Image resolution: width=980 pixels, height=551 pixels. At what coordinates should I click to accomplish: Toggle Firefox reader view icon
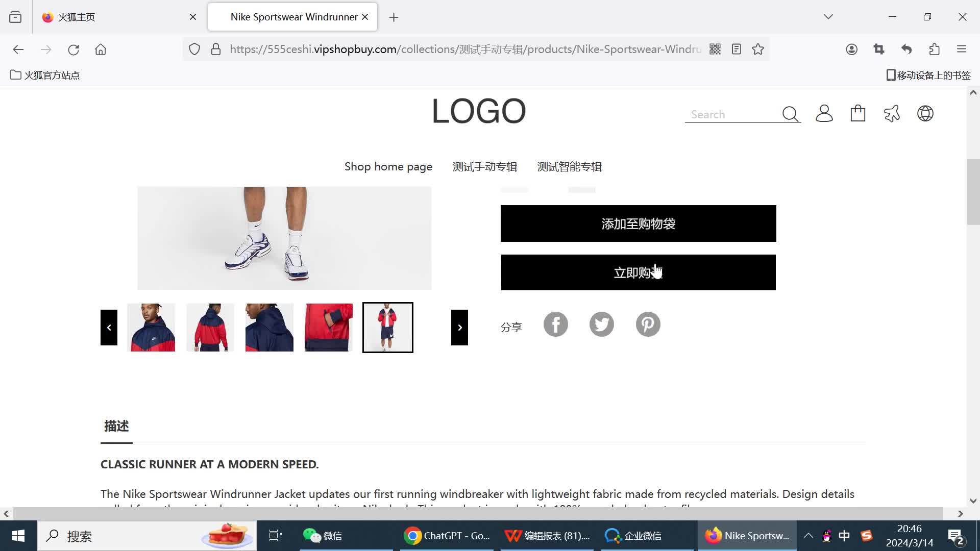tap(736, 49)
